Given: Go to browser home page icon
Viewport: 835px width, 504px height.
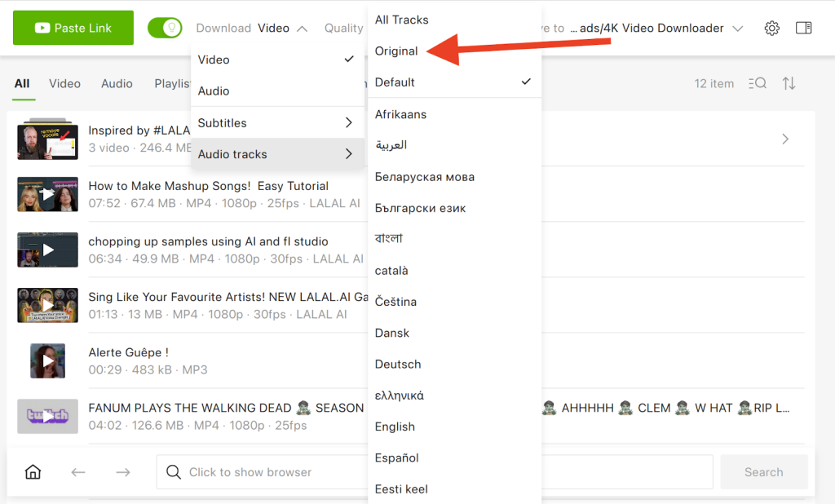Looking at the screenshot, I should click(33, 472).
